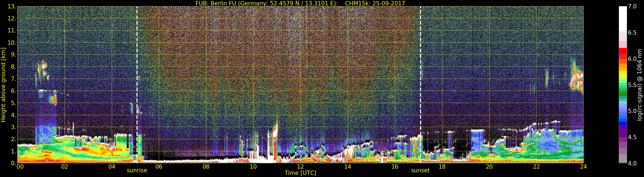Click the '7.' height tick label
This screenshot has height=177, width=644.
13,79
